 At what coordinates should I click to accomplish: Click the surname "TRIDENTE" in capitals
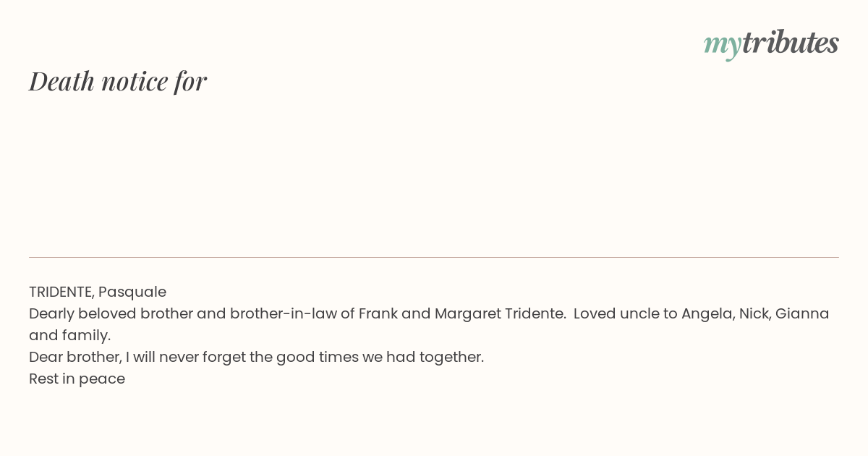[x=61, y=292]
